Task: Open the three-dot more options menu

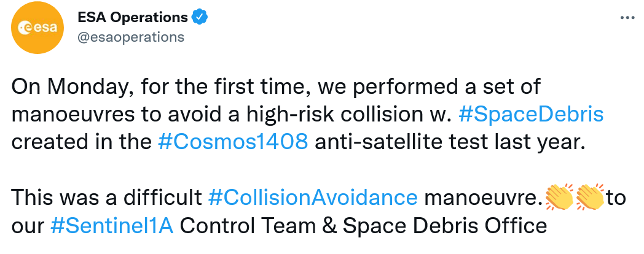Action: (x=626, y=18)
